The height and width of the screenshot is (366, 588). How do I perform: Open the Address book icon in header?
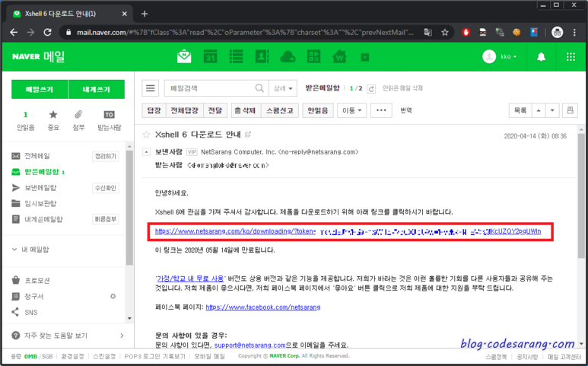(262, 56)
